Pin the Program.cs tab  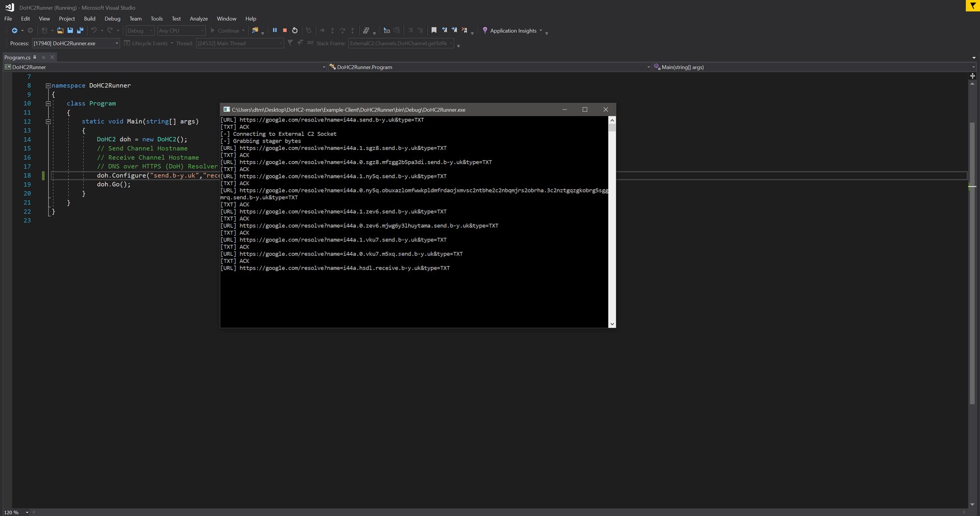point(43,57)
